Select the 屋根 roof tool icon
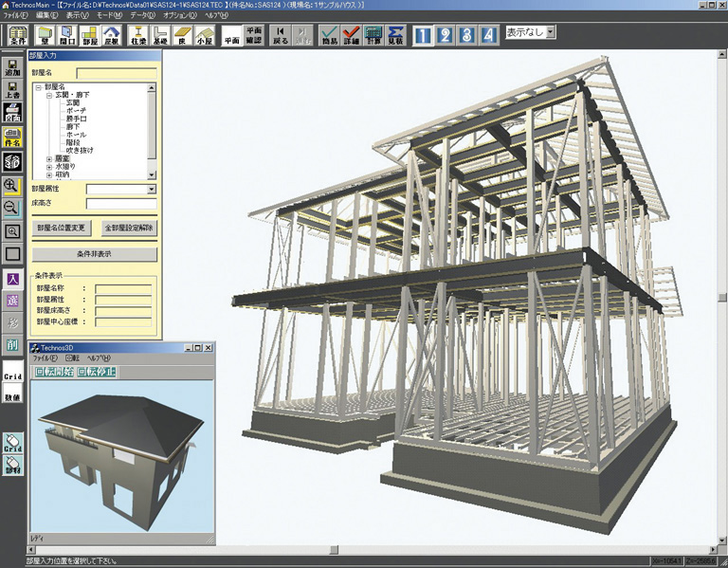Viewport: 728px width, 568px height. 113,36
